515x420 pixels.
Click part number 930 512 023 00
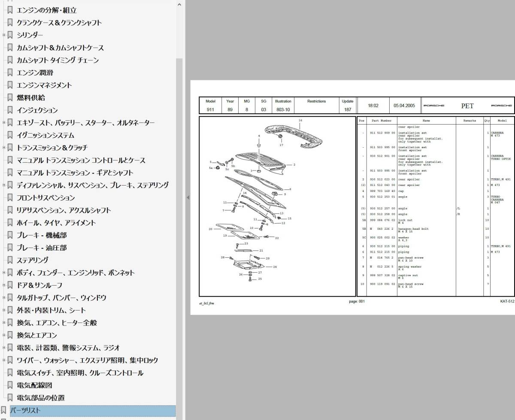[382, 180]
